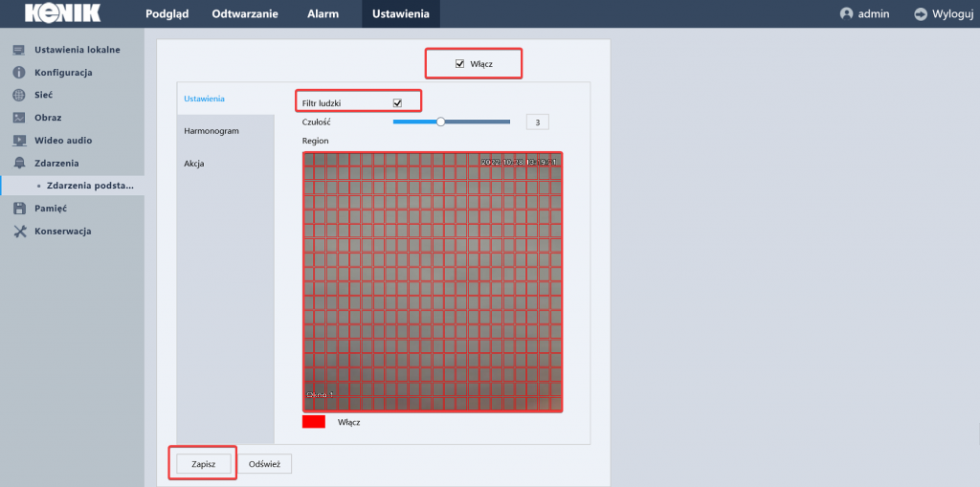This screenshot has height=487, width=980.
Task: Click the disk icon beside Pamięć
Action: [x=18, y=209]
